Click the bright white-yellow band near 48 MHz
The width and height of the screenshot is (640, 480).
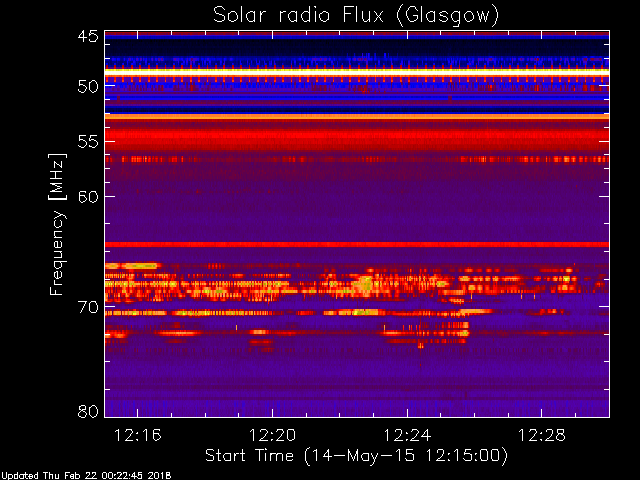click(357, 72)
